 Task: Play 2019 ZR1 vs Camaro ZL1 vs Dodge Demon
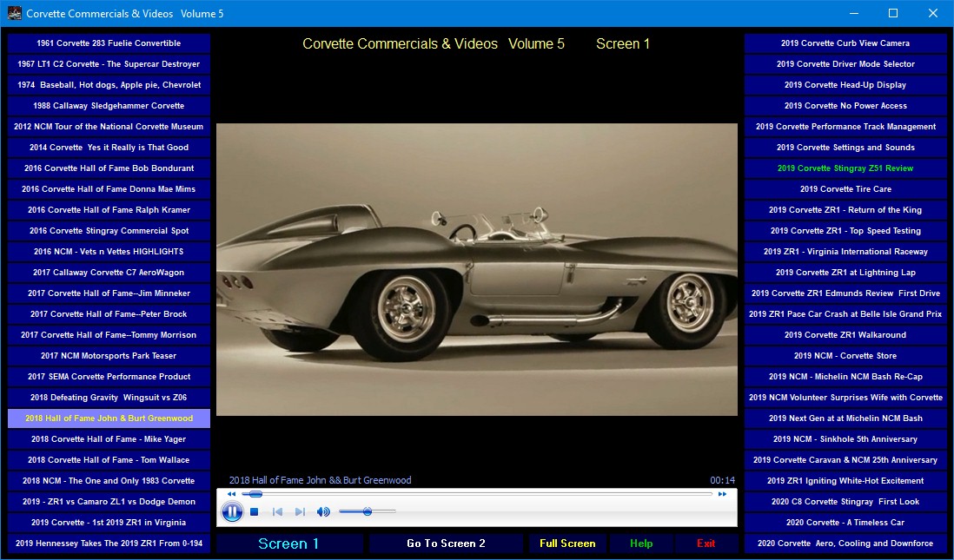[109, 502]
